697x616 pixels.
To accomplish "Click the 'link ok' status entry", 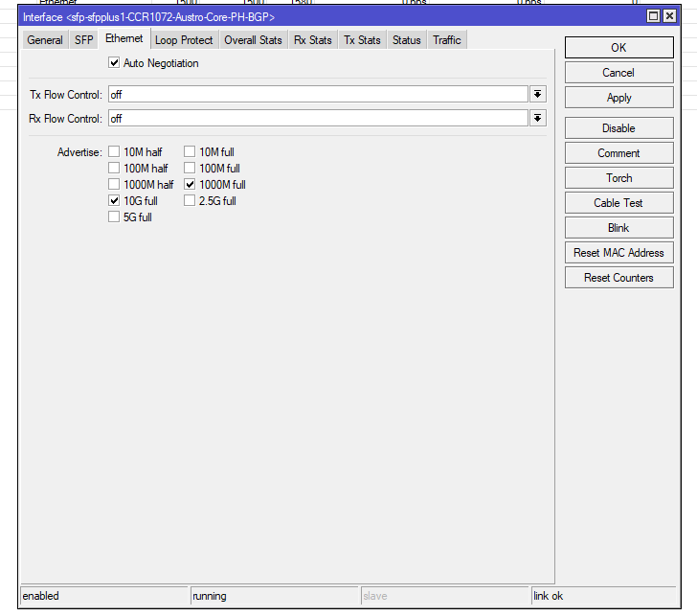I will click(x=603, y=596).
